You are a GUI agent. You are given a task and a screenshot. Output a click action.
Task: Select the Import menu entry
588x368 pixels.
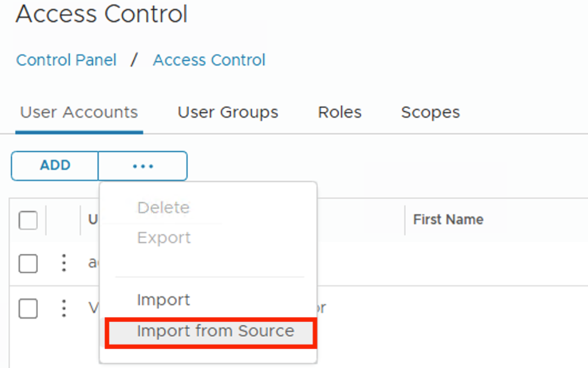click(164, 300)
